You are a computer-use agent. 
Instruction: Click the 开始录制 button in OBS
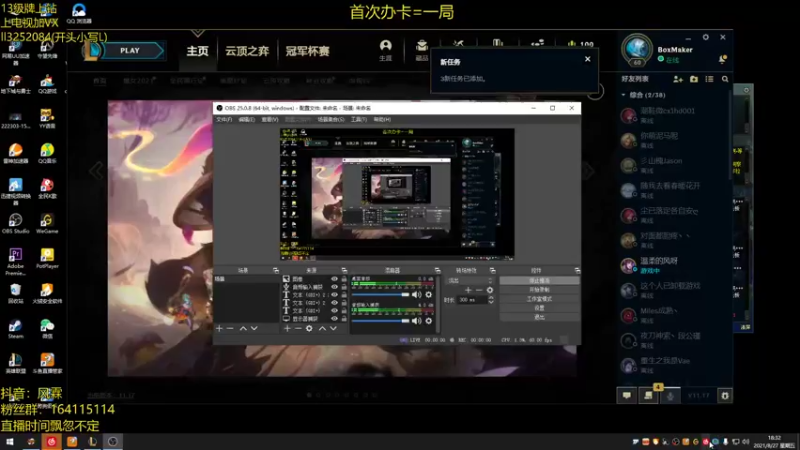[539, 290]
